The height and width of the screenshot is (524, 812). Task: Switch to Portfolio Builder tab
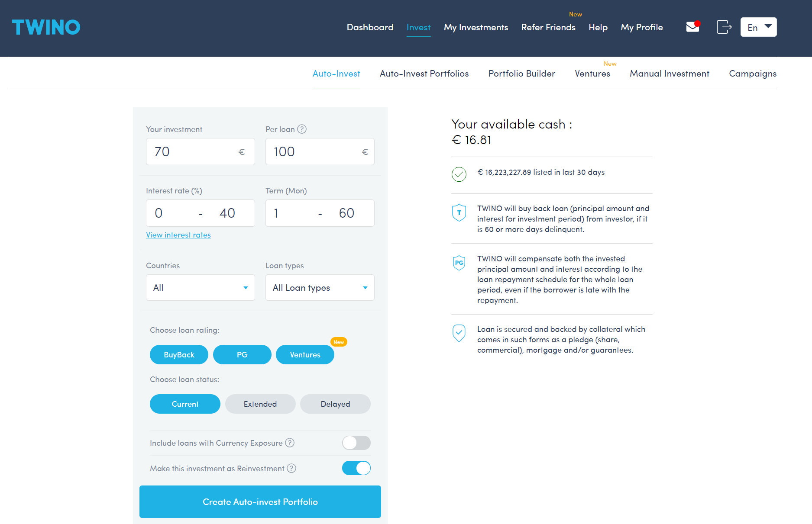coord(521,74)
